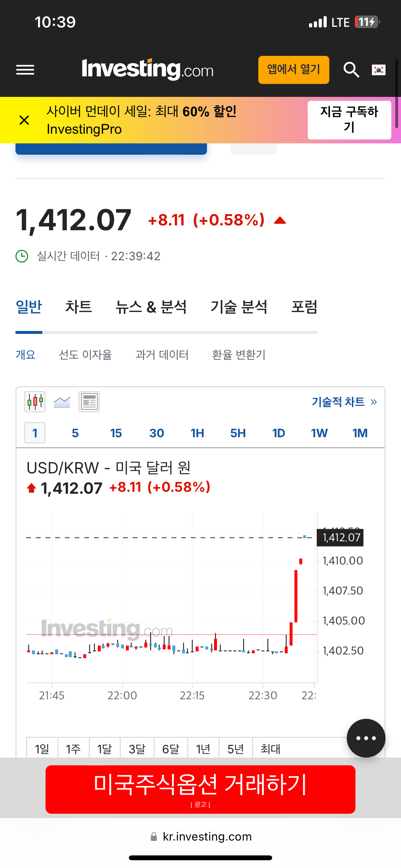Switch chart to area view
The height and width of the screenshot is (868, 401).
tap(62, 402)
